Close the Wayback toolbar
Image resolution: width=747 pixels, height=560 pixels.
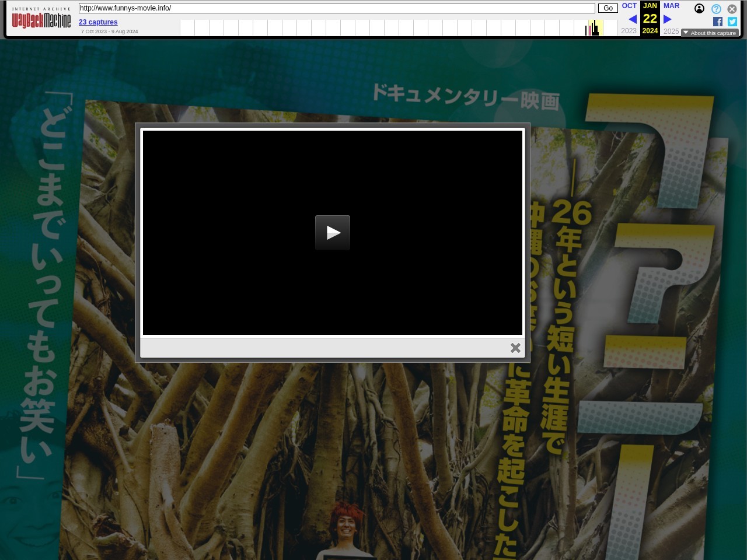point(732,9)
